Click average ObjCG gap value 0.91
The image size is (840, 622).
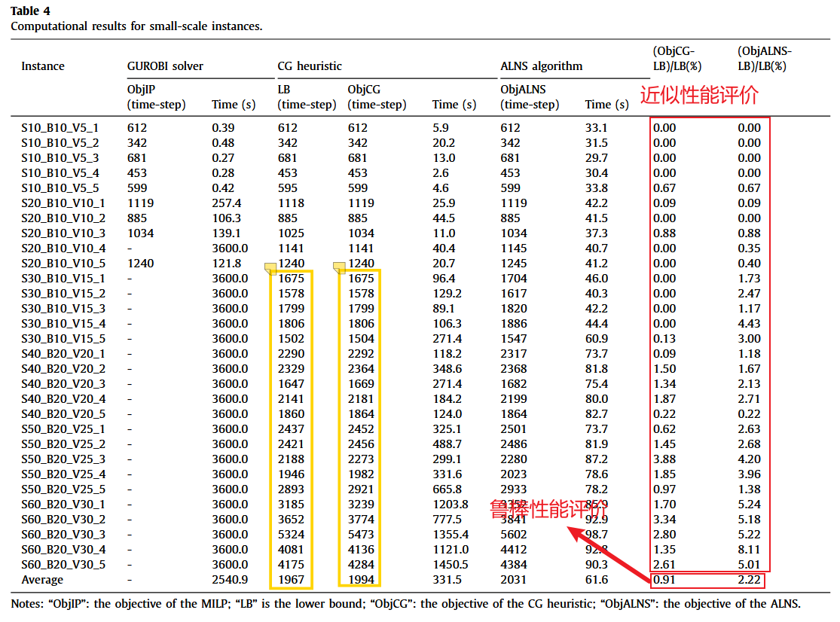(664, 581)
